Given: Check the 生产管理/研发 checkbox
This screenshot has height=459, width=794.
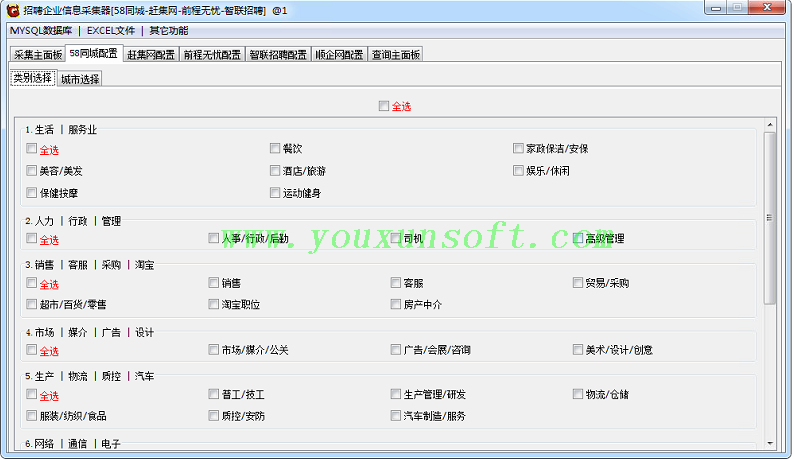Looking at the screenshot, I should point(396,394).
